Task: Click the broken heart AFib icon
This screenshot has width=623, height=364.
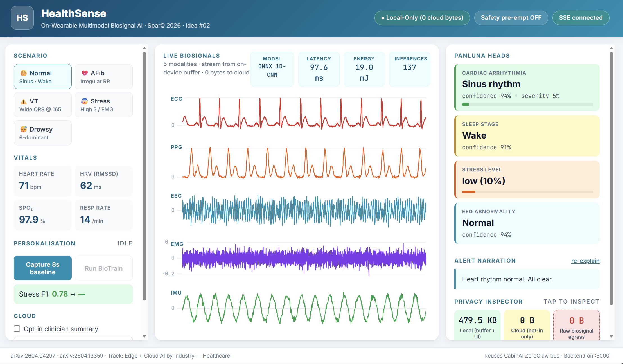Action: 85,73
